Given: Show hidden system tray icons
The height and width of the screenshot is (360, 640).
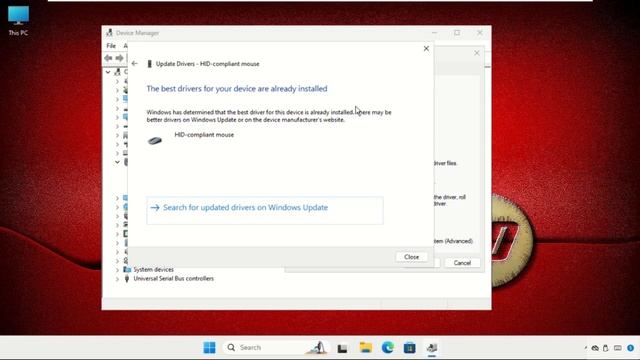Looking at the screenshot, I should pyautogui.click(x=586, y=348).
